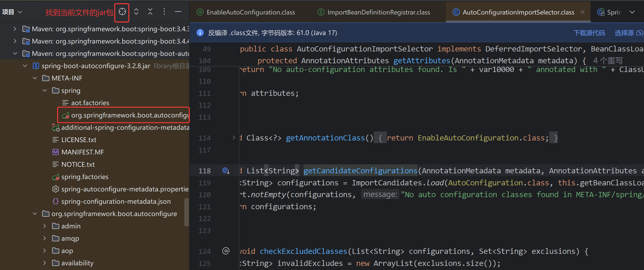Click the project tree vertical scrollbar
This screenshot has height=270, width=644.
click(x=186, y=212)
